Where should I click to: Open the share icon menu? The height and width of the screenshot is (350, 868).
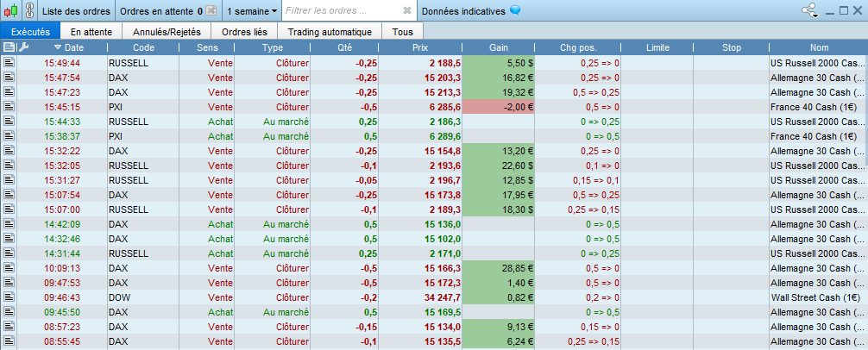810,10
